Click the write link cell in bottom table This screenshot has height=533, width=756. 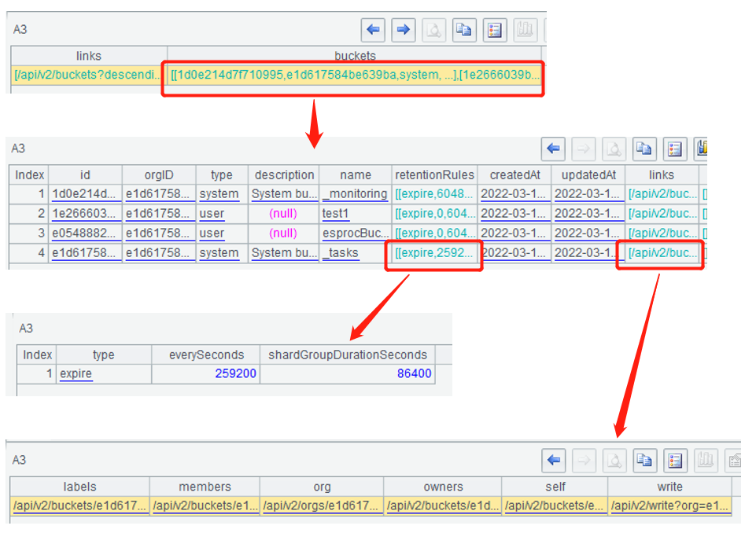click(669, 507)
